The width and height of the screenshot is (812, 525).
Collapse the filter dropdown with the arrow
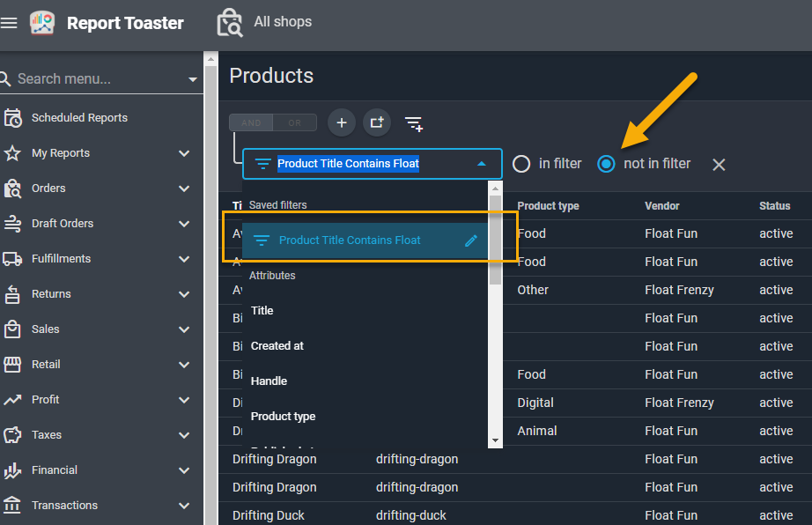coord(481,164)
